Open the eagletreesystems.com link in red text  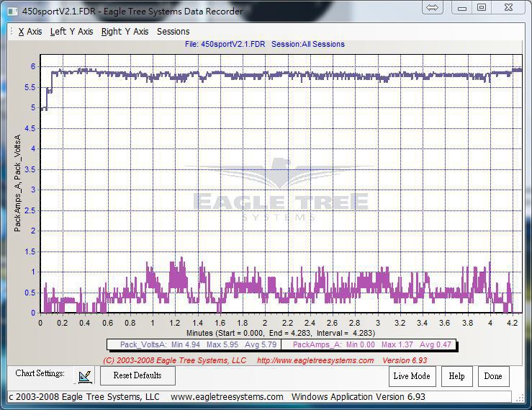pos(315,360)
